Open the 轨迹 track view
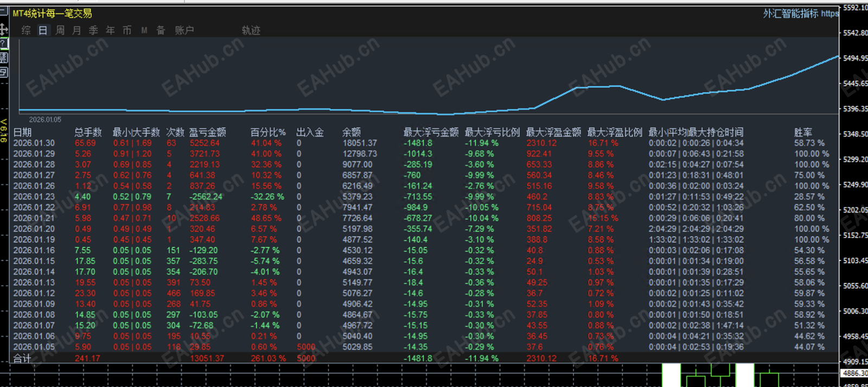 coord(251,30)
